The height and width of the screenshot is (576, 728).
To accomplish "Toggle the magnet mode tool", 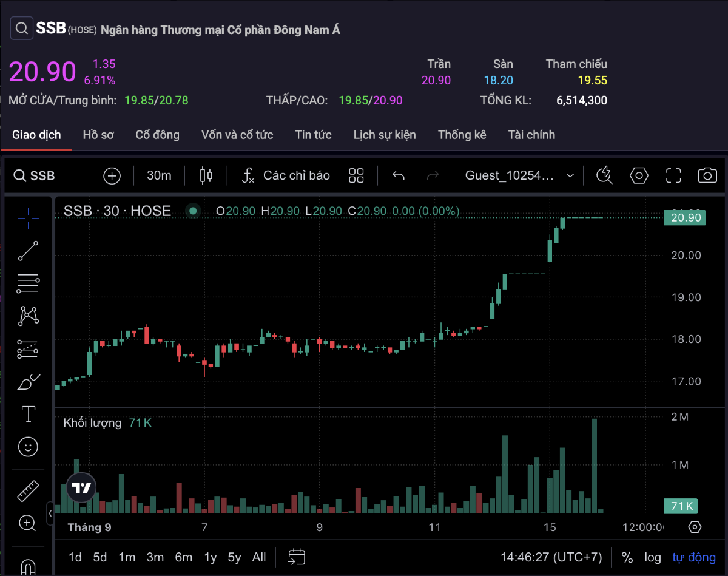I will 28,566.
